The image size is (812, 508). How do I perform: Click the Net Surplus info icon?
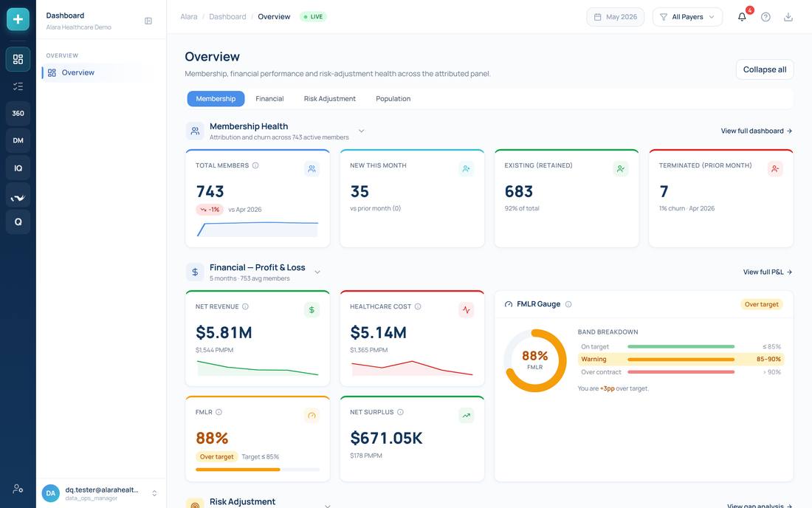click(x=400, y=412)
